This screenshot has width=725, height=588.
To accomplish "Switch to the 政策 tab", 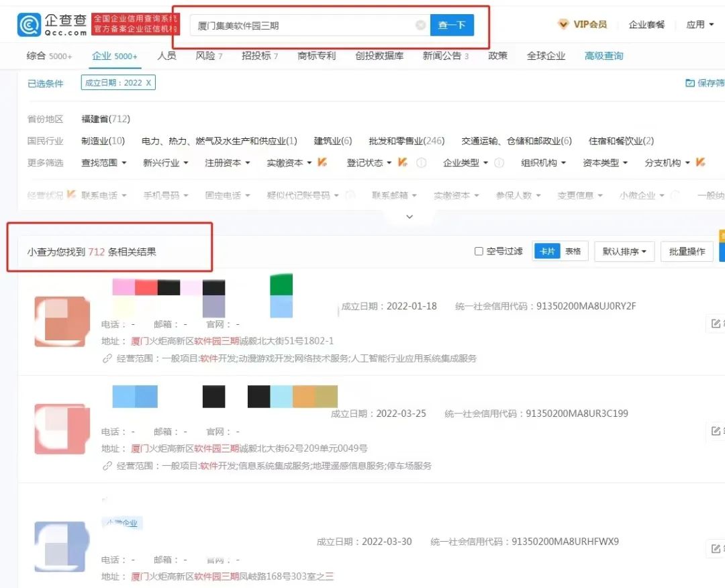I will 498,56.
